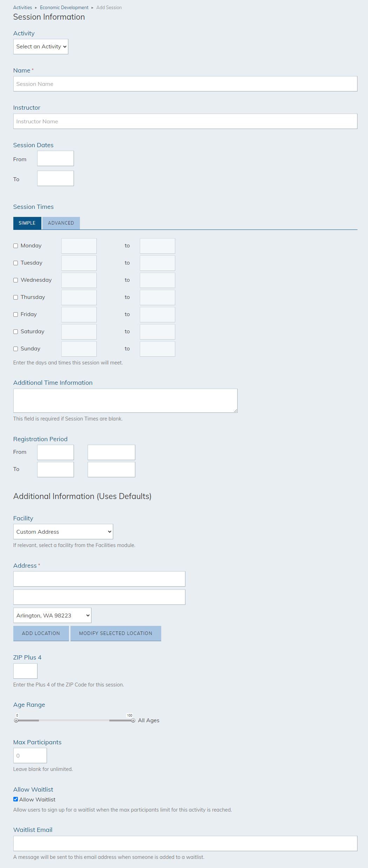Click Modify Selected Location button
The image size is (368, 868).
(x=116, y=634)
